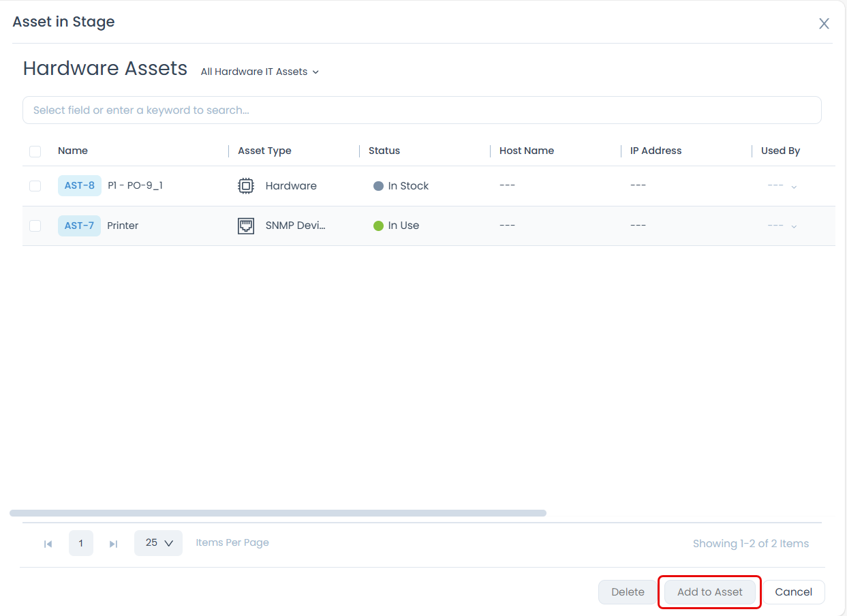Image resolution: width=847 pixels, height=616 pixels.
Task: Click the SNMP device icon on the Printer row
Action: [x=245, y=225]
